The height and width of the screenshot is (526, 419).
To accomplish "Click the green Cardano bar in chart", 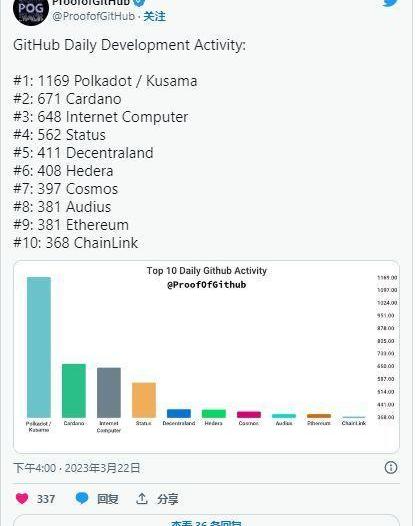I will pyautogui.click(x=74, y=391).
